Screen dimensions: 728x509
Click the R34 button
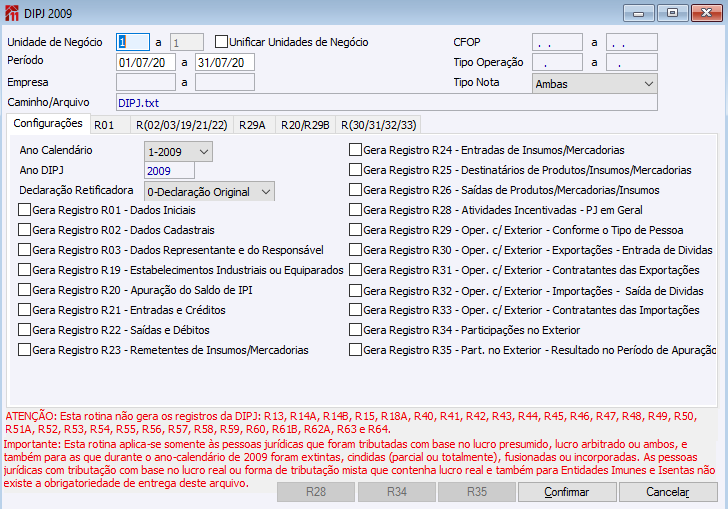coord(396,492)
